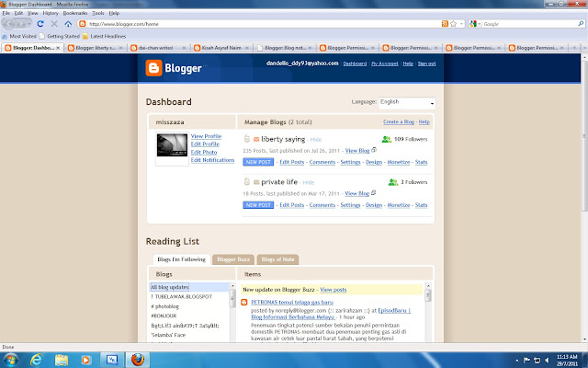Viewport: 588px width, 368px height.
Task: Click new-window icon next to liberty saying View Blog
Action: (x=374, y=150)
